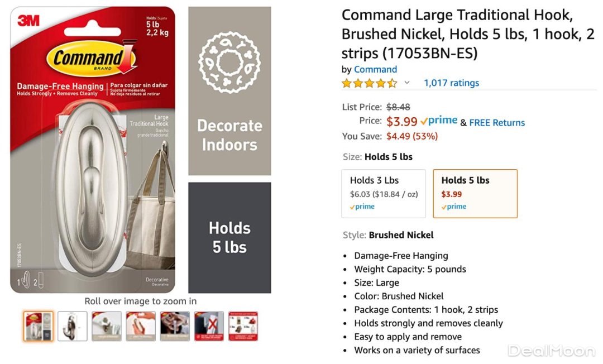Click the Decorate Indoors image panel

tap(229, 91)
